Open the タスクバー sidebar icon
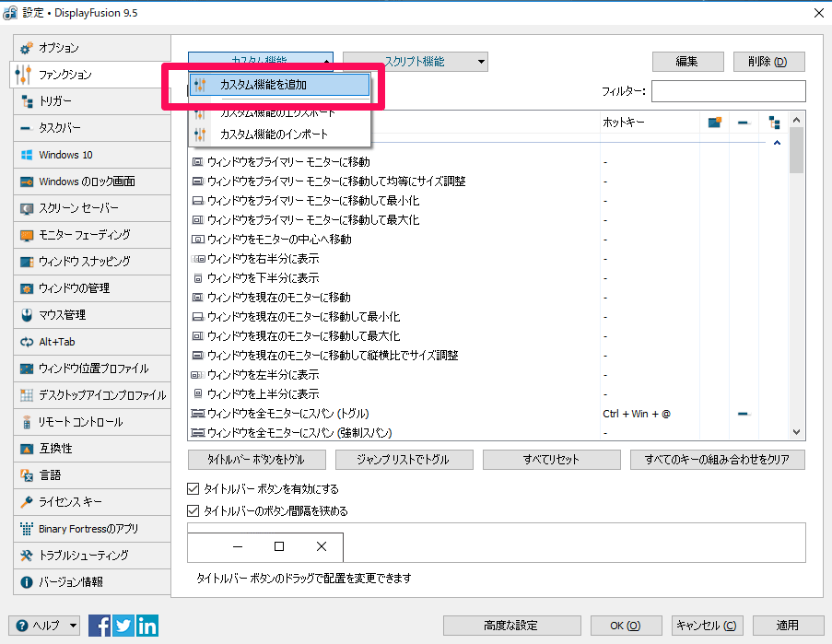The image size is (832, 644). pyautogui.click(x=27, y=128)
